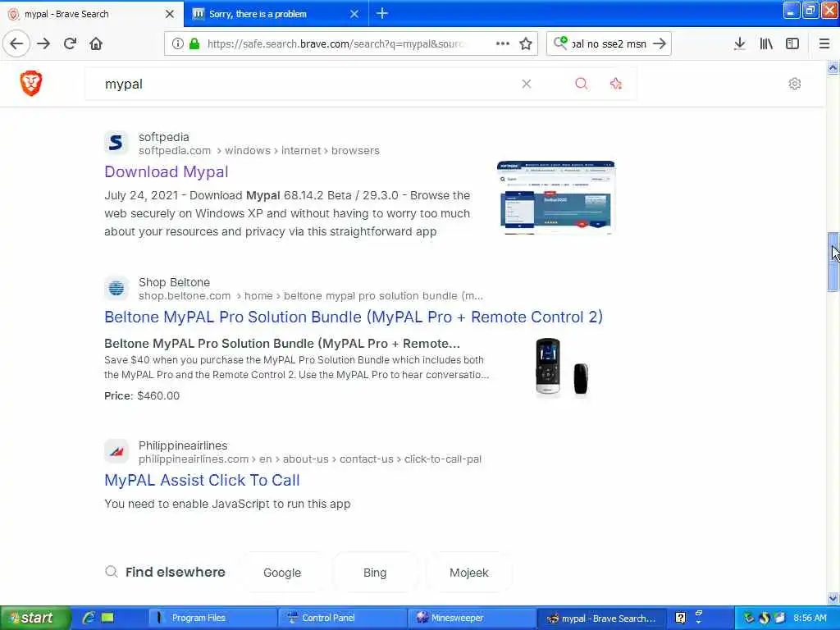Viewport: 840px width, 630px height.
Task: Switch to the Control Panel taskbar window
Action: coord(343,619)
